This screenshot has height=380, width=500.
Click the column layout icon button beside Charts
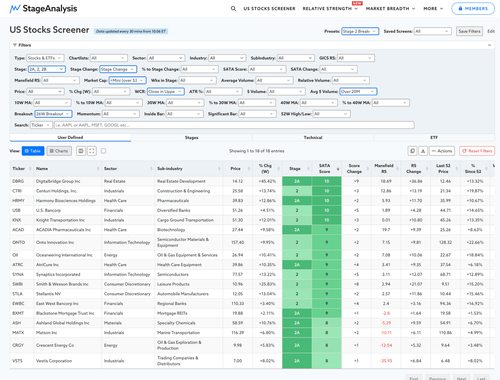click(x=81, y=151)
